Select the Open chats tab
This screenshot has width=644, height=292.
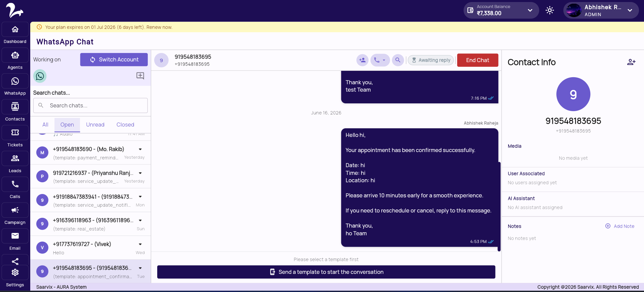pyautogui.click(x=67, y=125)
